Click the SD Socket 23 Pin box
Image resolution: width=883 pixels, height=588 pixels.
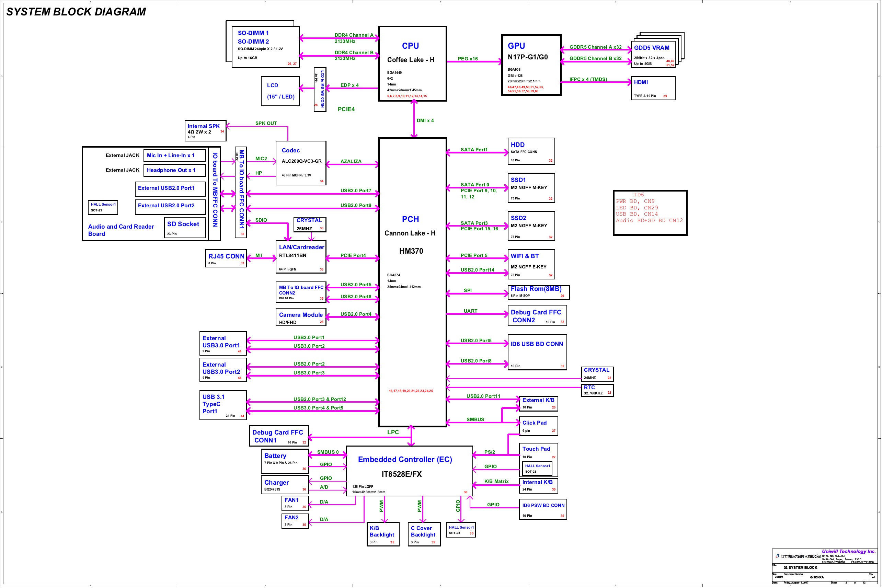tap(185, 227)
